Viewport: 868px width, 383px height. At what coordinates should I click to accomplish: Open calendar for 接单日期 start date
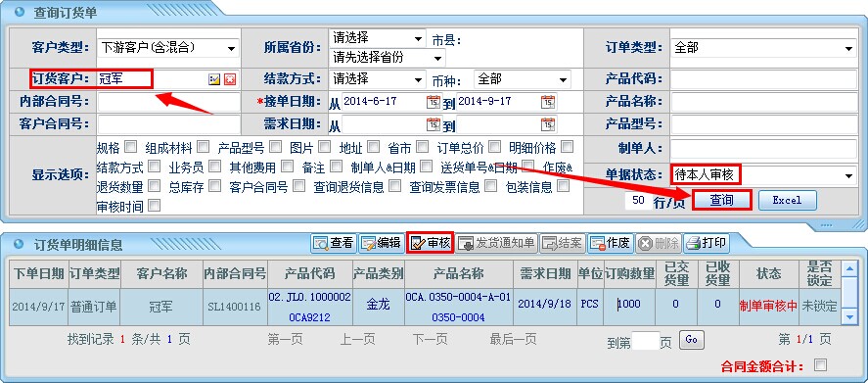tap(433, 102)
